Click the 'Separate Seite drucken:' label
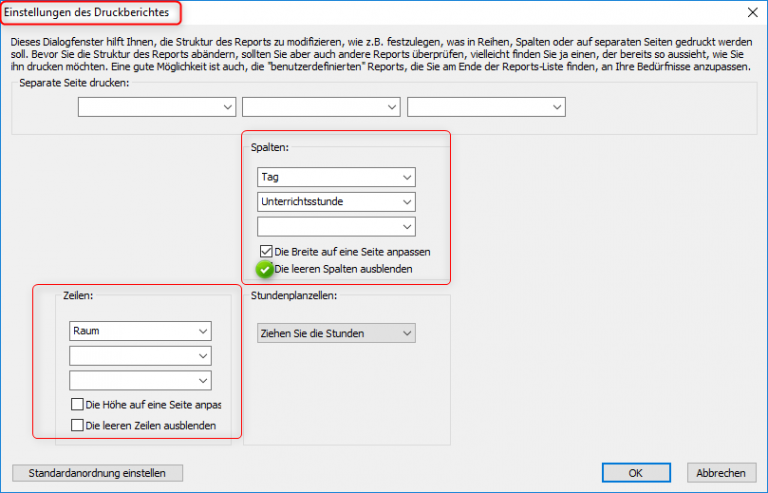 click(x=74, y=83)
